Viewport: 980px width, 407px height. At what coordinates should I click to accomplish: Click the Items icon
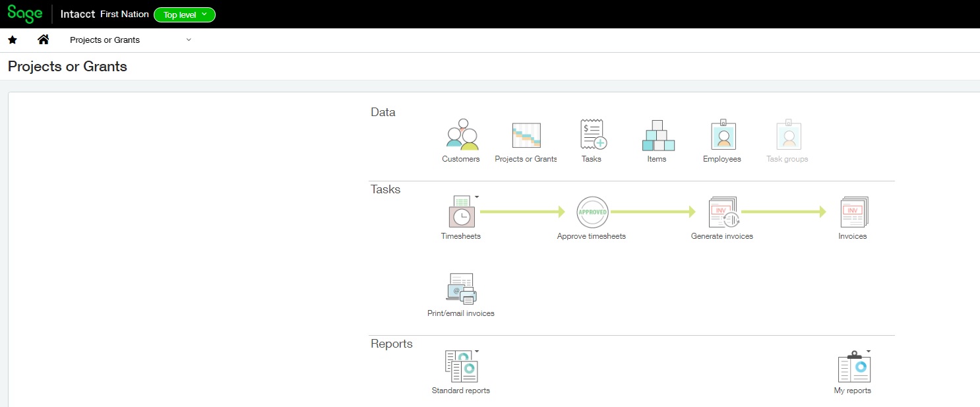click(x=656, y=135)
